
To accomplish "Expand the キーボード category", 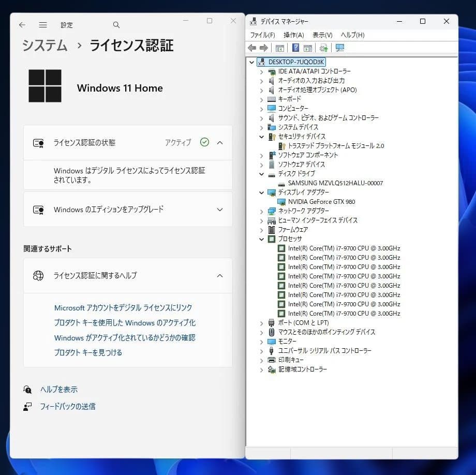I will pyautogui.click(x=261, y=99).
